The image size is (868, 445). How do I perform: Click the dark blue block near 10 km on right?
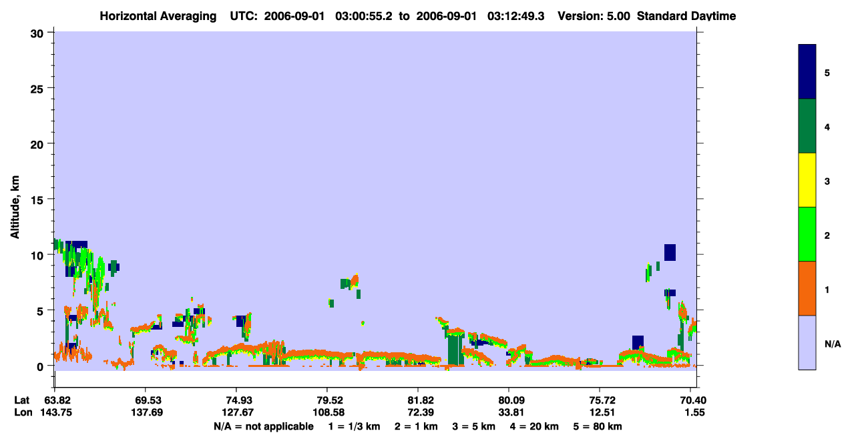(670, 252)
